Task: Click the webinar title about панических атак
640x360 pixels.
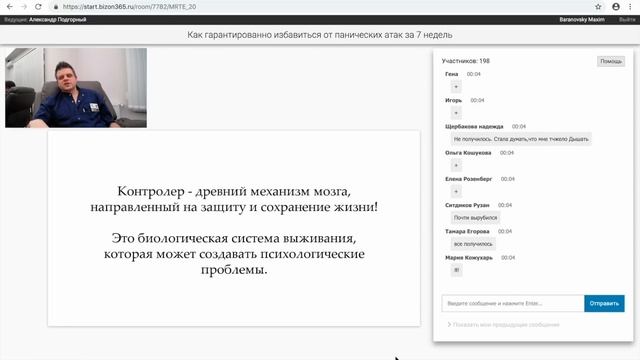Action: pyautogui.click(x=320, y=35)
